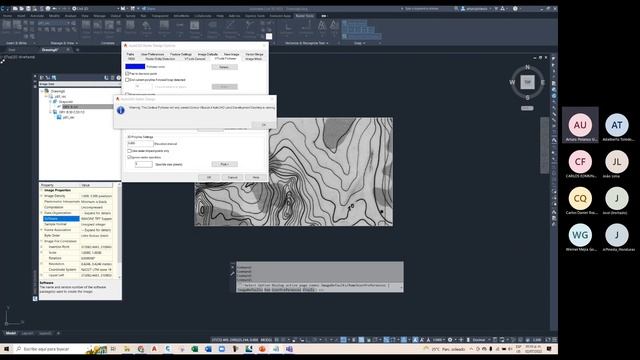640x360 pixels.
Task: Open the Windows Start menu
Action: point(6,349)
